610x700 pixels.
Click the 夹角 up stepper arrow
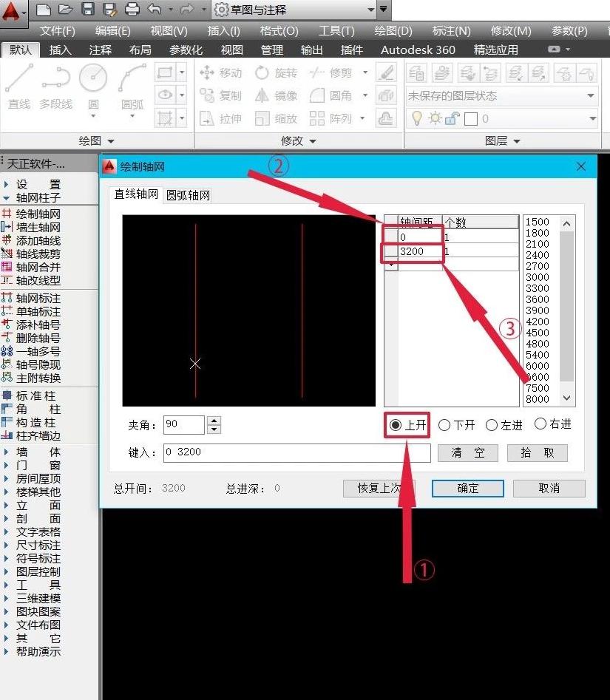(214, 420)
